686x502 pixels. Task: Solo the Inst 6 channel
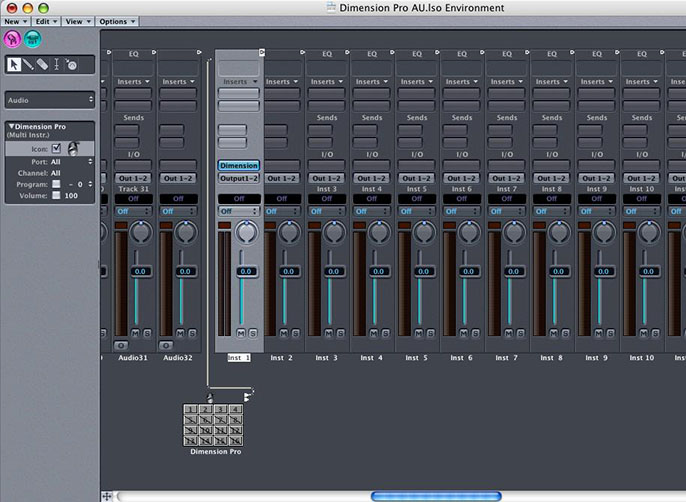475,333
